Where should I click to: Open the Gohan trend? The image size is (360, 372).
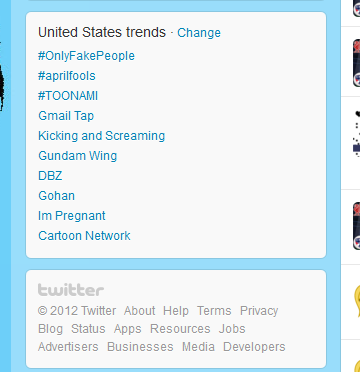(57, 196)
